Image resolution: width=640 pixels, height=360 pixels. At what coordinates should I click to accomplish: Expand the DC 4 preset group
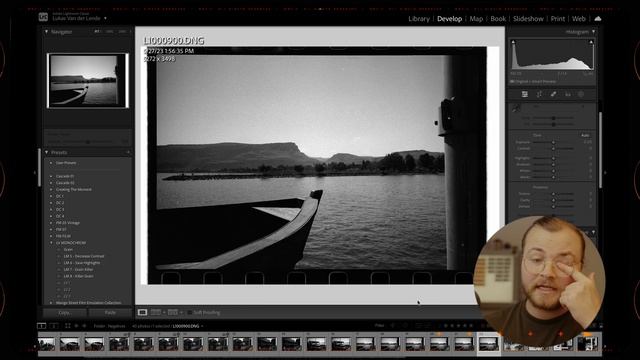coord(51,216)
